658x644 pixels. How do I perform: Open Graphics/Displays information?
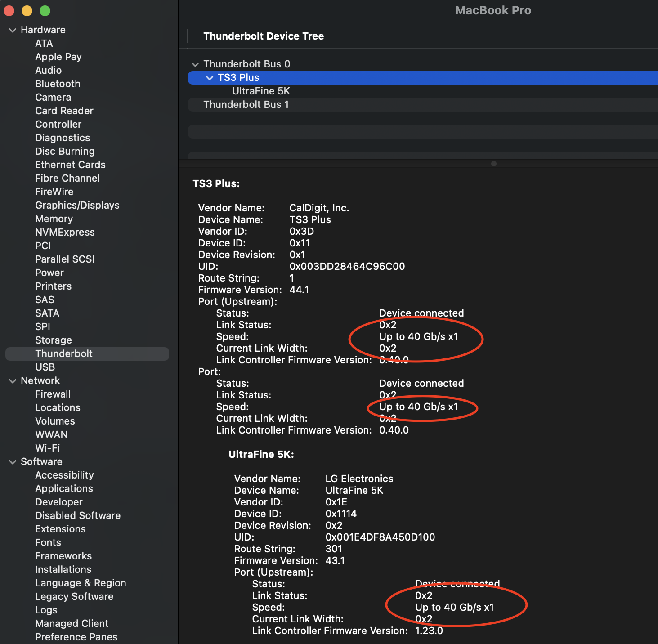(x=77, y=205)
